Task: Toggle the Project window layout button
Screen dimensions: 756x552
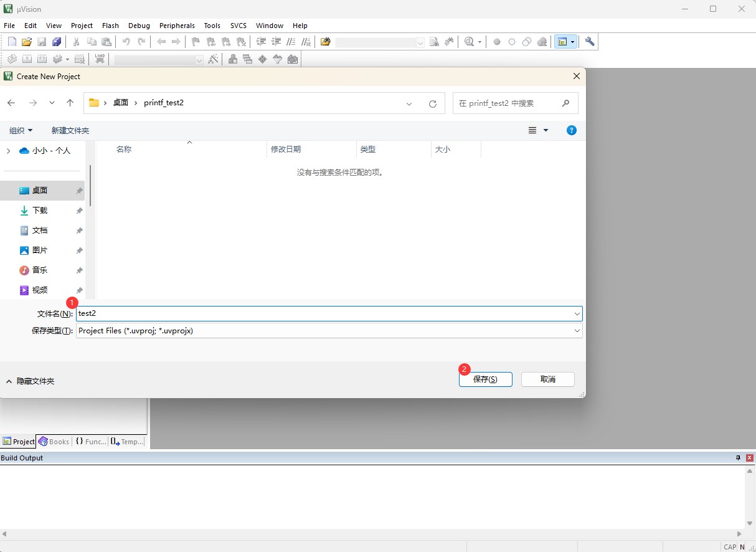Action: point(565,42)
